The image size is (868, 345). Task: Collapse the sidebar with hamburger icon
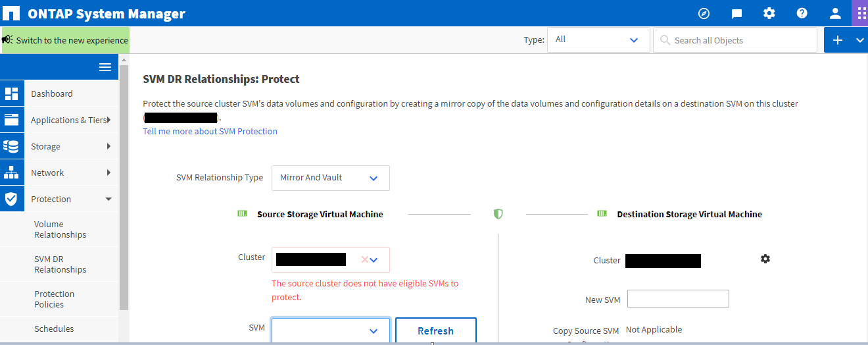[105, 67]
